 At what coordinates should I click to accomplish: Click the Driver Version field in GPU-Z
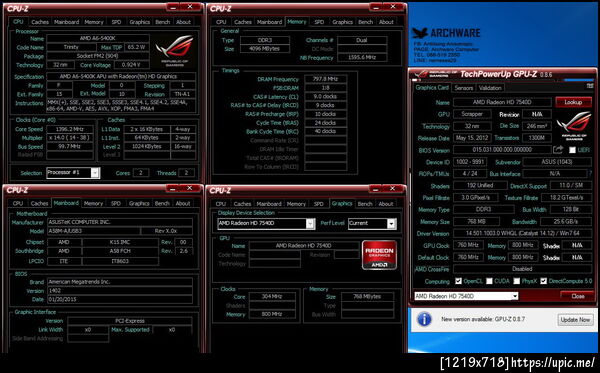click(522, 233)
